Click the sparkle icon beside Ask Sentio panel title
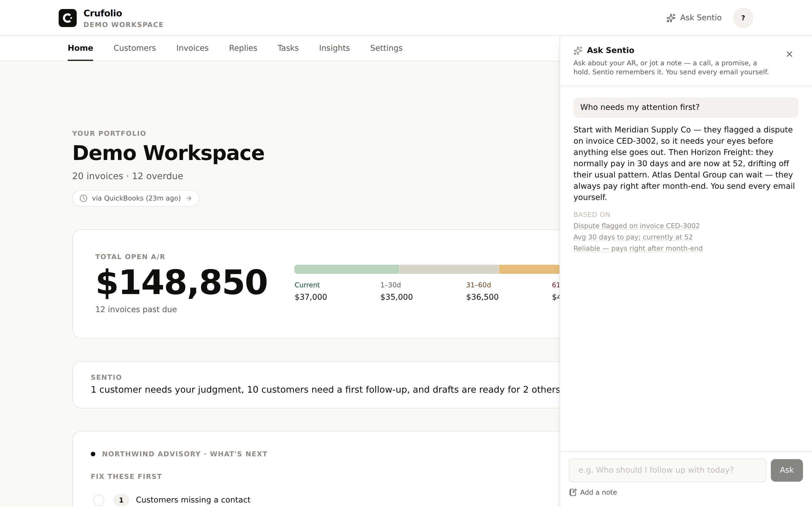812x507 pixels. tap(578, 51)
